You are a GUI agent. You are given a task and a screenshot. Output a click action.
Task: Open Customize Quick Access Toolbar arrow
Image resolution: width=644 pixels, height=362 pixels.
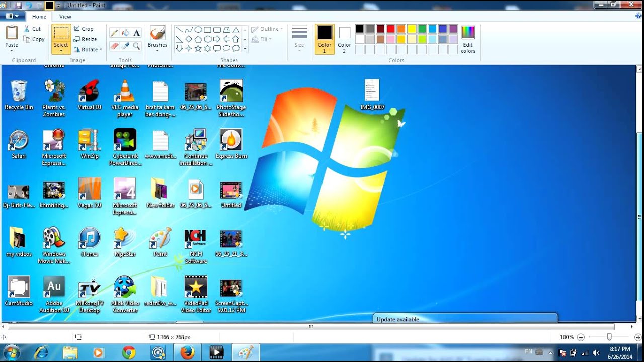click(x=59, y=6)
